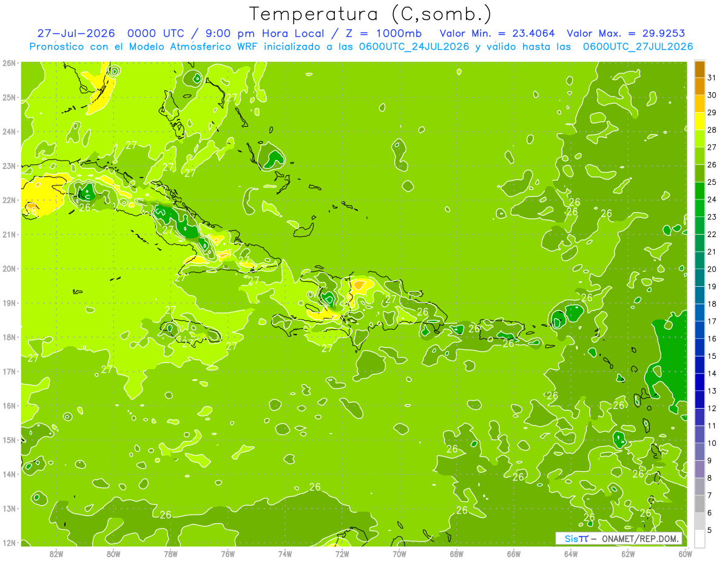Screen dimensions: 728x562
Task: Pick the yellow swatch between 28 and 29
Action: coord(700,121)
